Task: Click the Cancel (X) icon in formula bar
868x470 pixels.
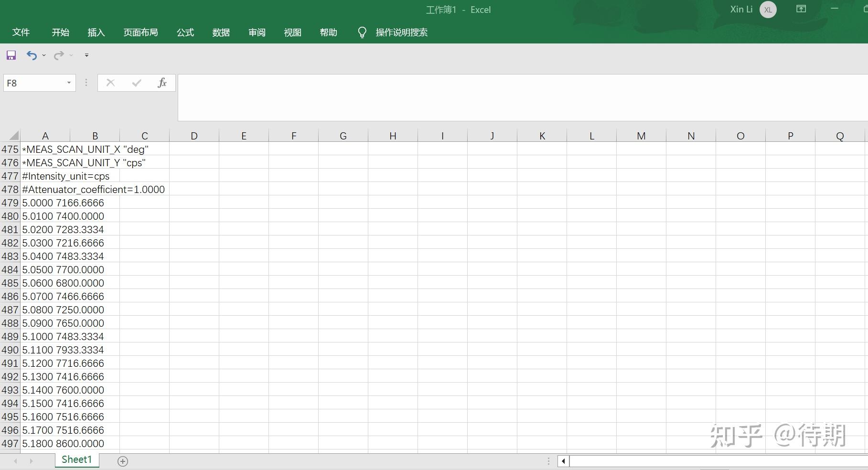Action: (x=110, y=82)
